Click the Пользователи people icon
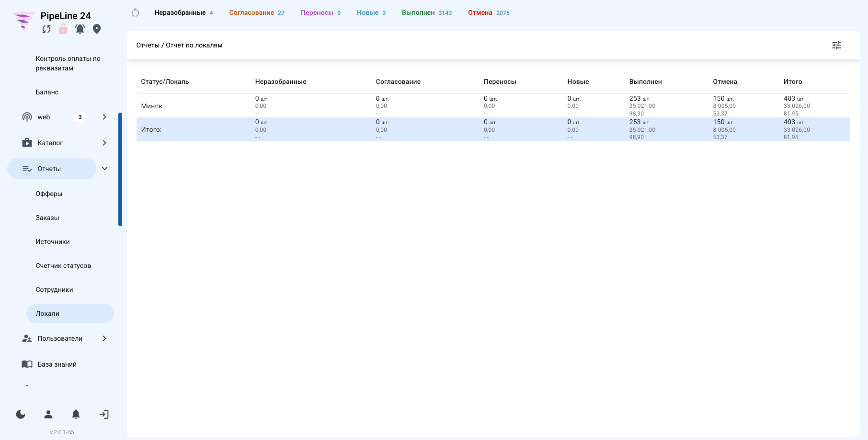This screenshot has width=868, height=440. click(27, 338)
